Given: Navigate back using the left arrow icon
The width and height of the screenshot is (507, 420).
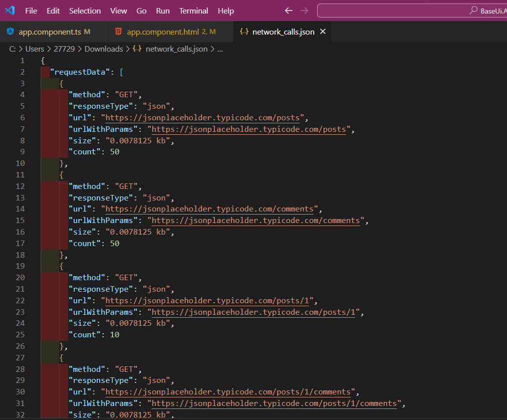Looking at the screenshot, I should point(289,10).
